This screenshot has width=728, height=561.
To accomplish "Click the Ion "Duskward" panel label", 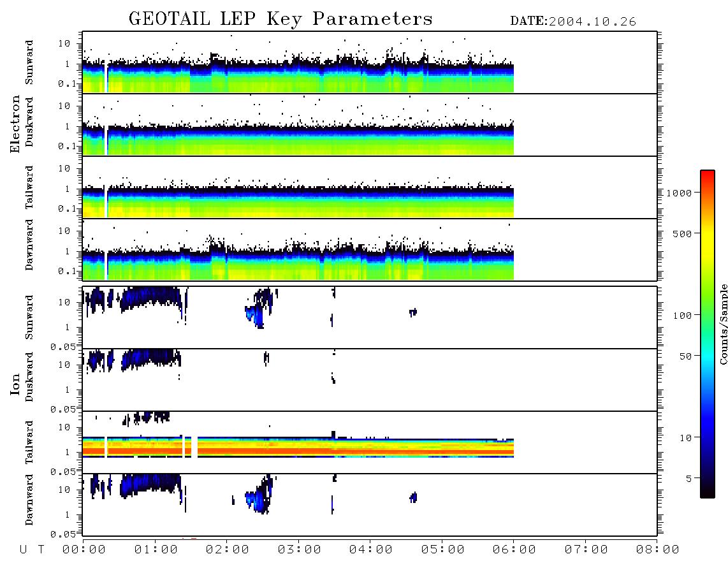I will click(29, 377).
